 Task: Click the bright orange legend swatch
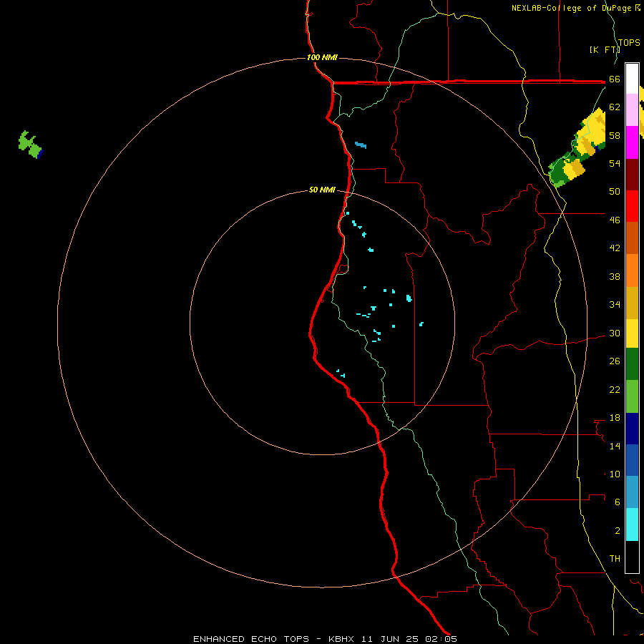coord(632,270)
